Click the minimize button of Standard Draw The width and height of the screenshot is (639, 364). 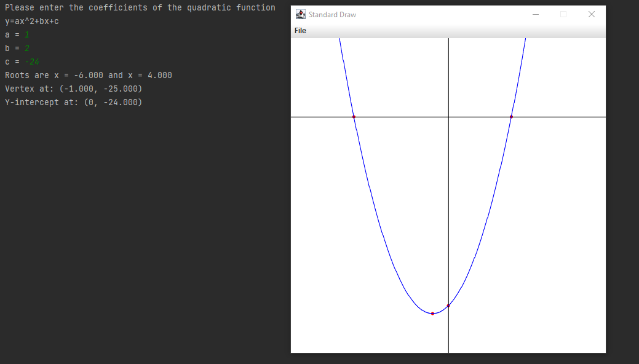point(534,14)
